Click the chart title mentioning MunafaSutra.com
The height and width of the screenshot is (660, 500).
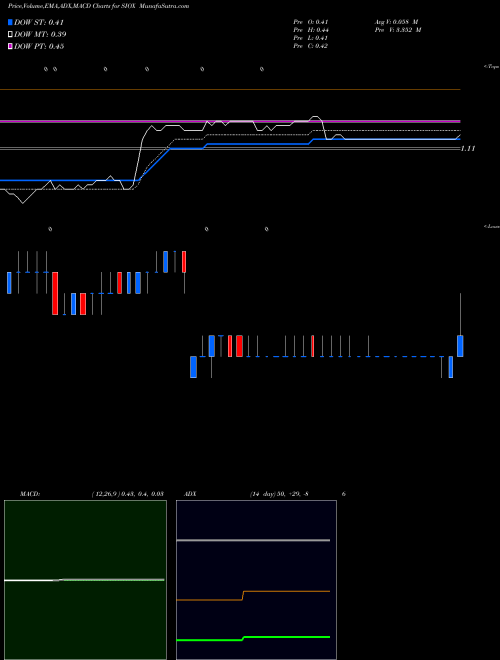pos(99,6)
